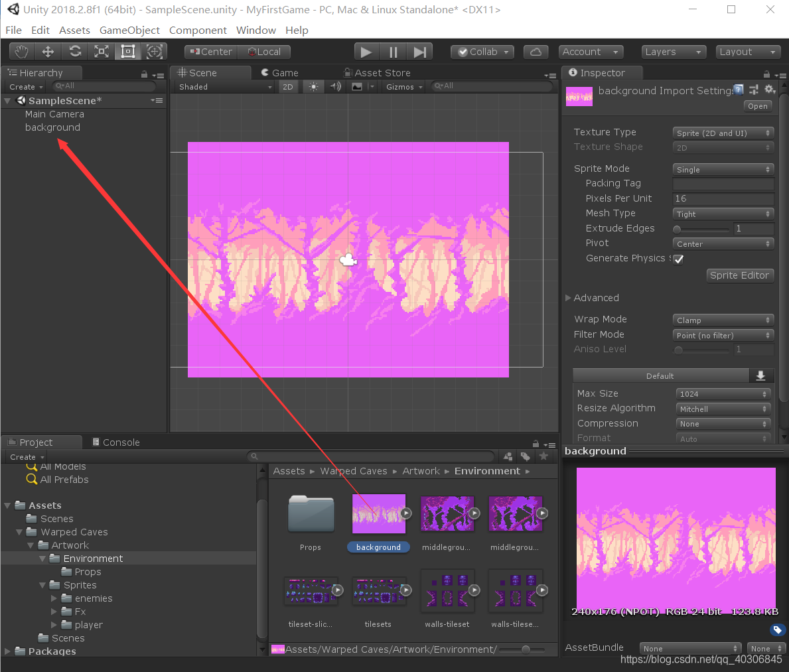The height and width of the screenshot is (672, 789).
Task: Click the favorites star in Project
Action: pos(543,456)
